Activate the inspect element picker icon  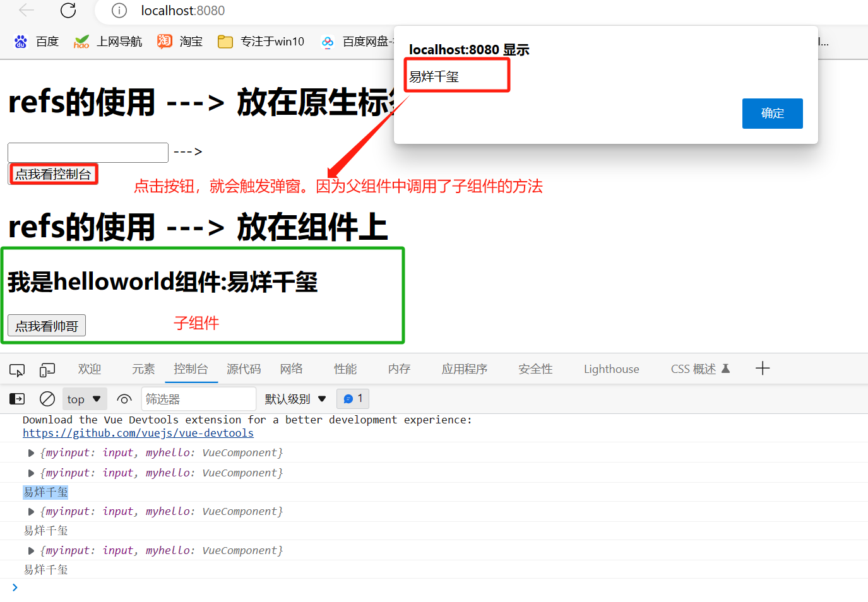click(x=17, y=370)
